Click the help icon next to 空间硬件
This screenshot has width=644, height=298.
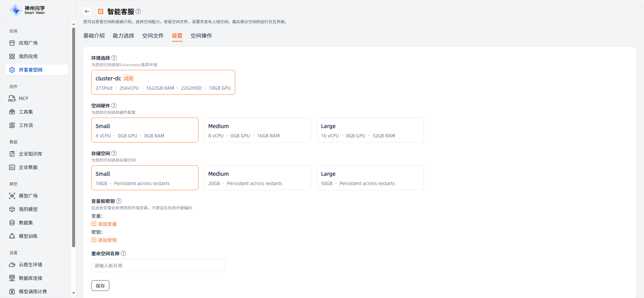coord(114,105)
